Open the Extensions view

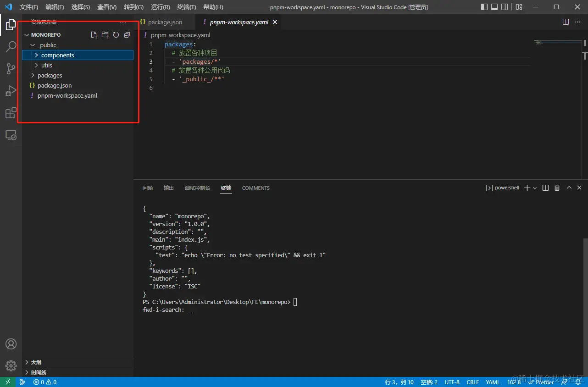click(11, 113)
